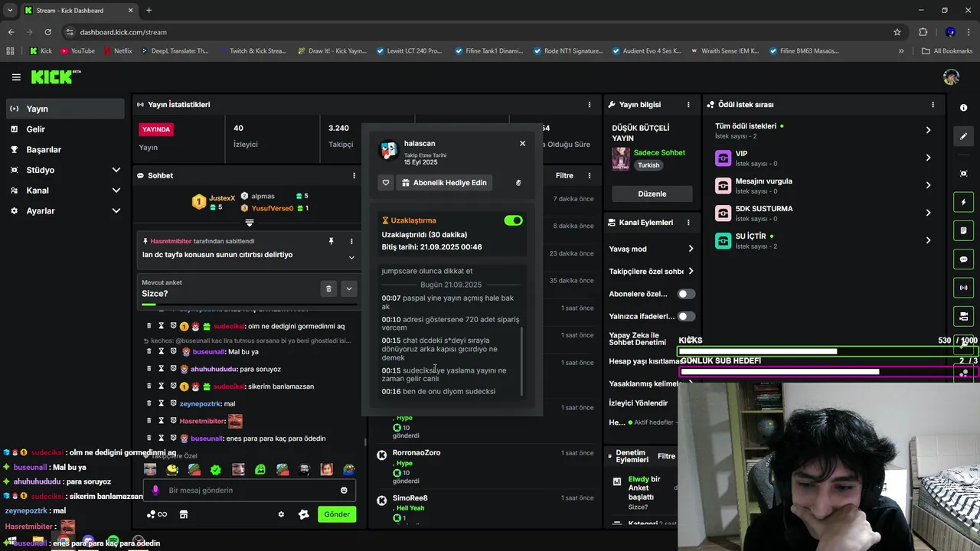Click profile avatar at top right
This screenshot has height=551, width=980.
[x=951, y=77]
